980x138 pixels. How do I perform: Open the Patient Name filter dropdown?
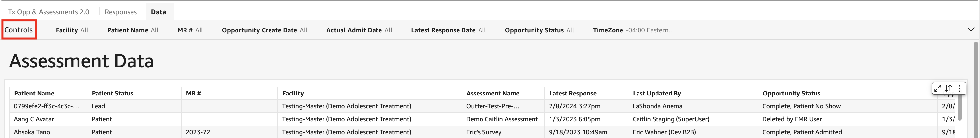(133, 30)
